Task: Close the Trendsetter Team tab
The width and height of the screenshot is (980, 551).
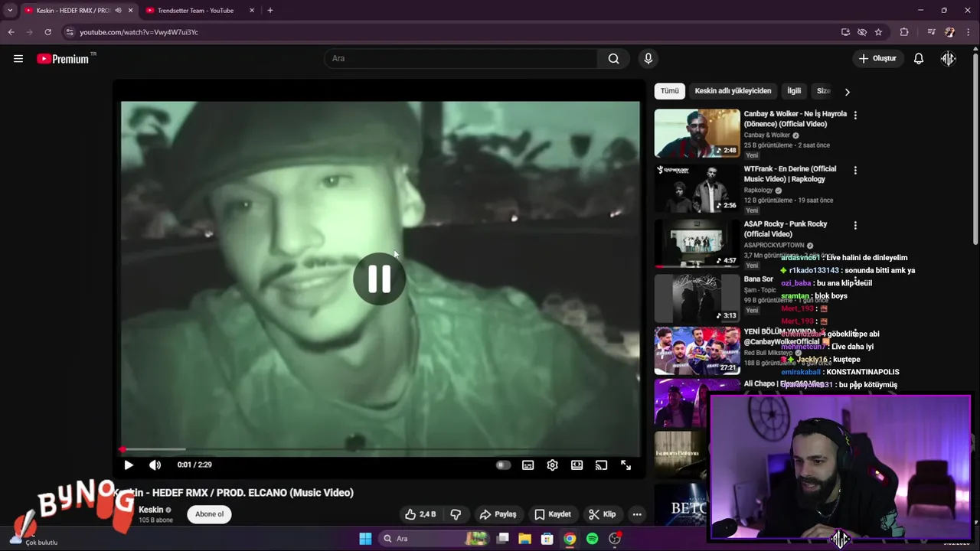Action: click(252, 11)
